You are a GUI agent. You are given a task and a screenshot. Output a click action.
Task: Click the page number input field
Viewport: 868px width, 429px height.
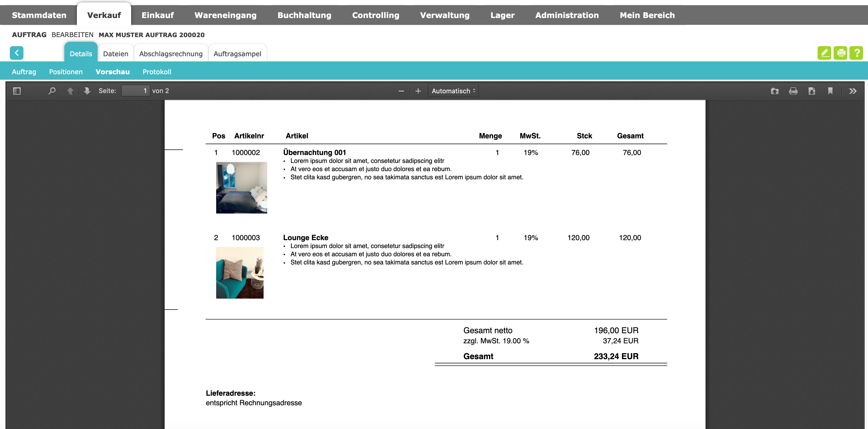(x=135, y=91)
